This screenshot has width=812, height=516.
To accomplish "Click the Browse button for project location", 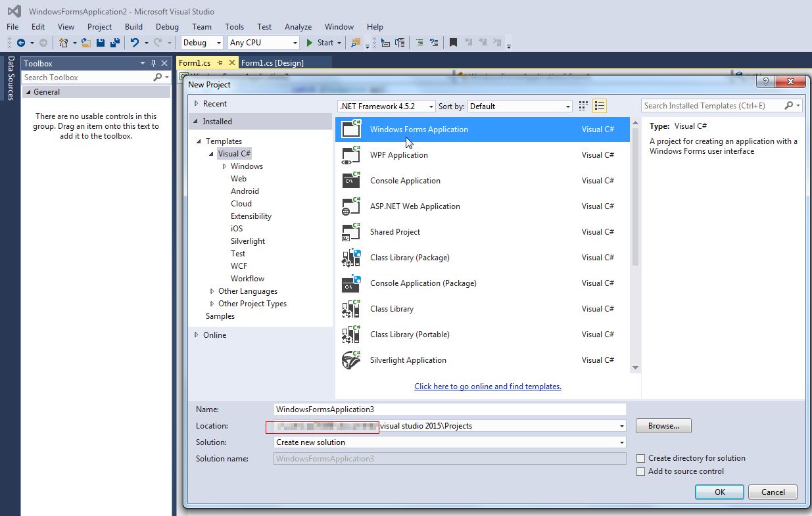I will pyautogui.click(x=663, y=425).
